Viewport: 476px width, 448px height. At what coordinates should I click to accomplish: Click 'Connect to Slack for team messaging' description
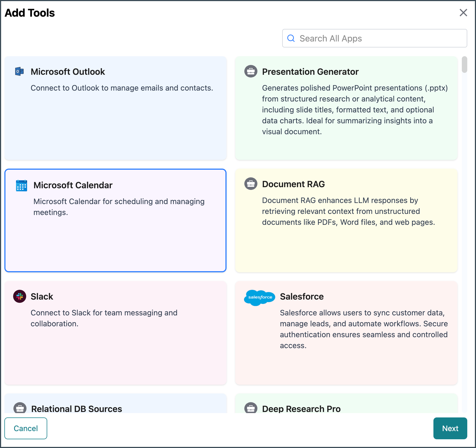coord(104,318)
